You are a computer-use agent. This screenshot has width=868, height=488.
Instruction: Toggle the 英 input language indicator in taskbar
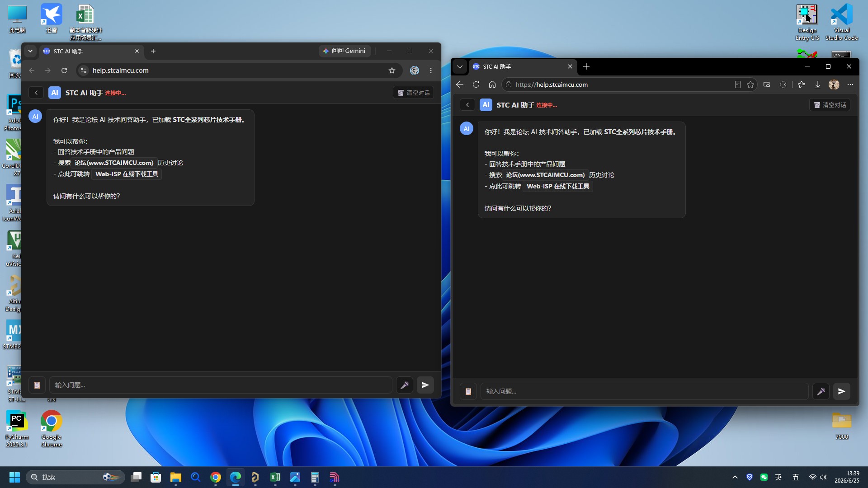778,477
